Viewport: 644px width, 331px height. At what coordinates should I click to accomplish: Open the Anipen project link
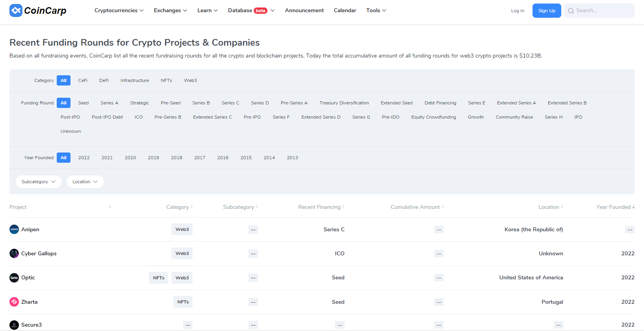(30, 229)
